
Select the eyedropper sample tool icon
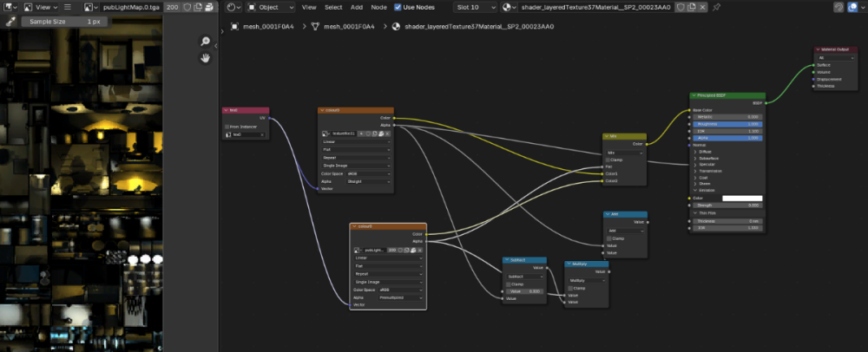(x=10, y=22)
